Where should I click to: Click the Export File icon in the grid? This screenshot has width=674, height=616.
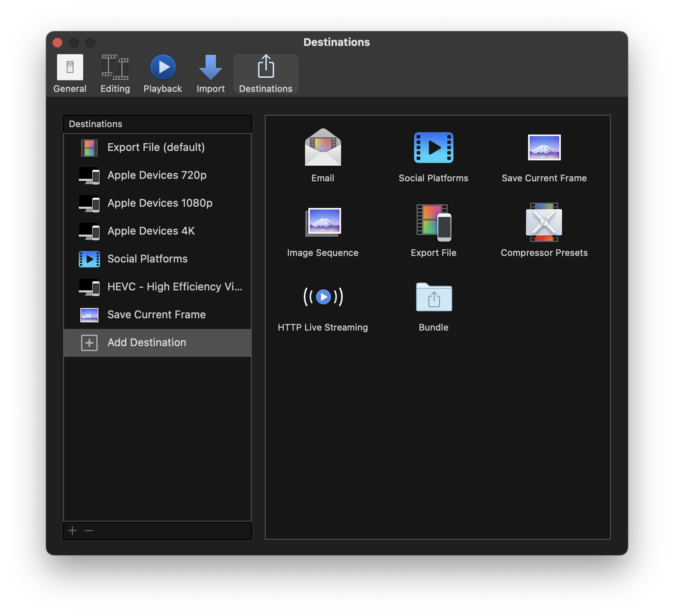(433, 222)
